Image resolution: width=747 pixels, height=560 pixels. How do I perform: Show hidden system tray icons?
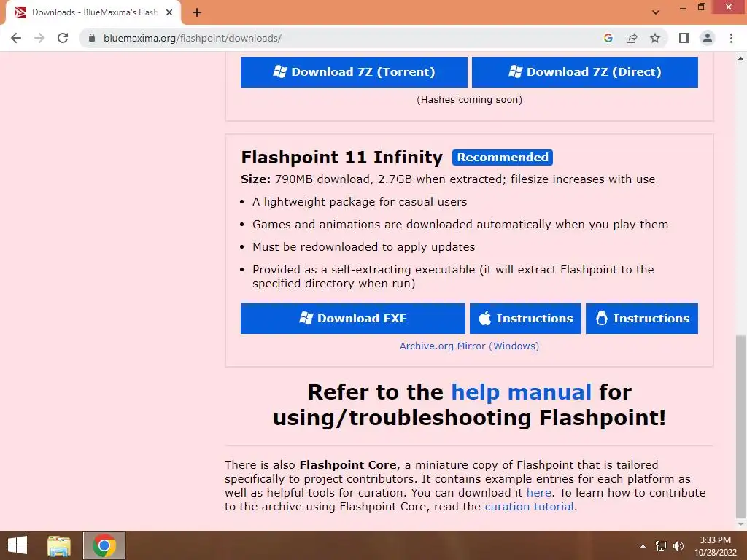coord(643,546)
